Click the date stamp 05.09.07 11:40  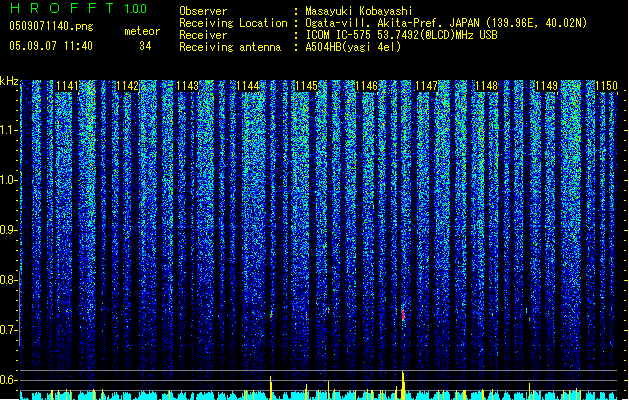(x=51, y=46)
